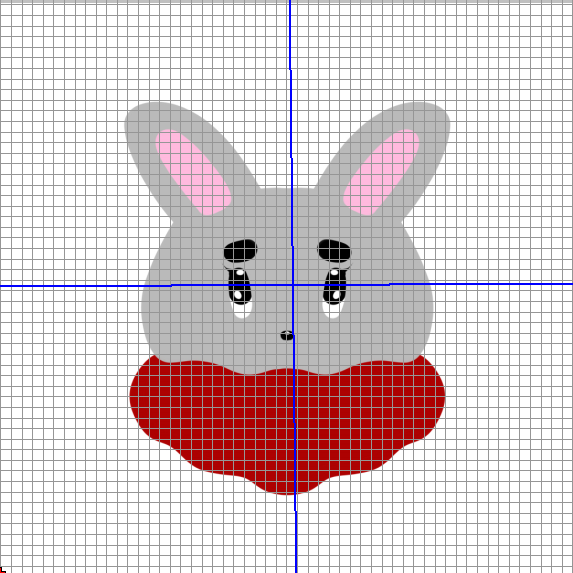
Task: Click the dark red body shape
Action: pos(287,424)
